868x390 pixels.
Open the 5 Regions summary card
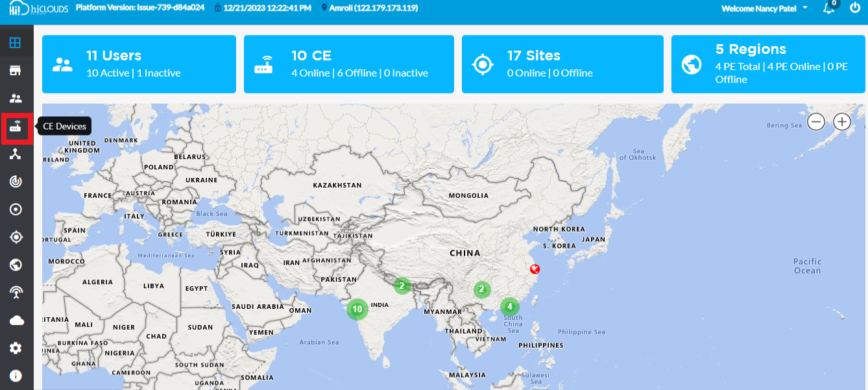(768, 64)
